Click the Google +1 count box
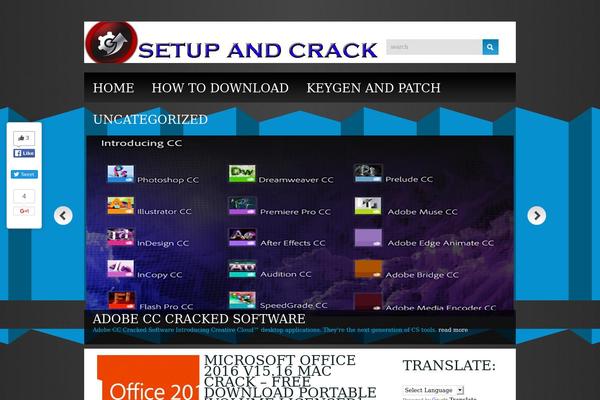This screenshot has width=600, height=400. [x=24, y=196]
